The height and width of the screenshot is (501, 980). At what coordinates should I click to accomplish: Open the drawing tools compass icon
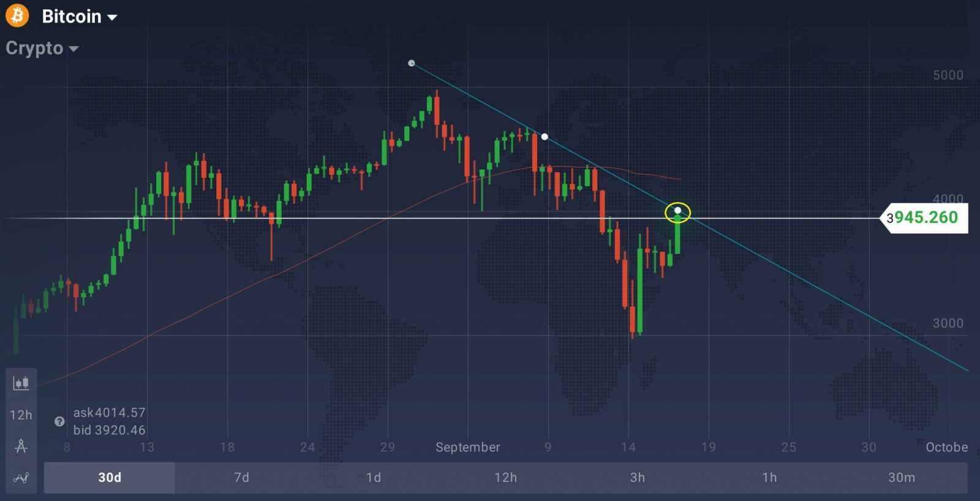pos(21,446)
